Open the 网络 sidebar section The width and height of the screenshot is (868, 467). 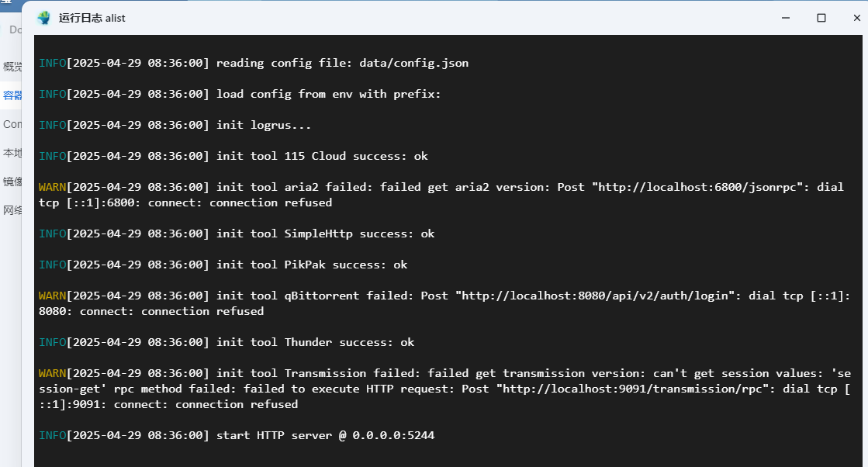[12, 210]
